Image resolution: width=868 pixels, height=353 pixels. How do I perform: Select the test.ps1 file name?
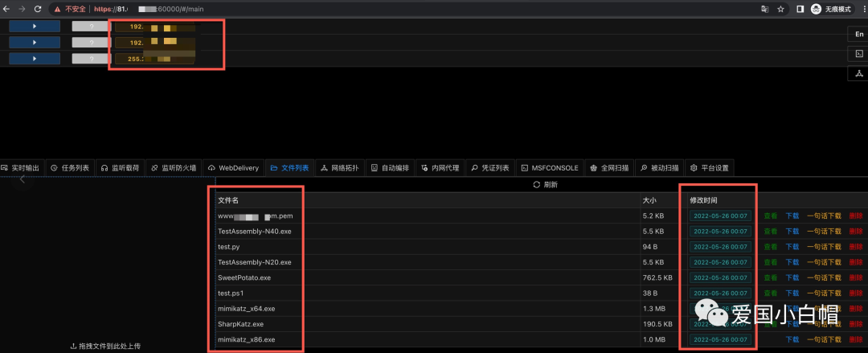[231, 293]
